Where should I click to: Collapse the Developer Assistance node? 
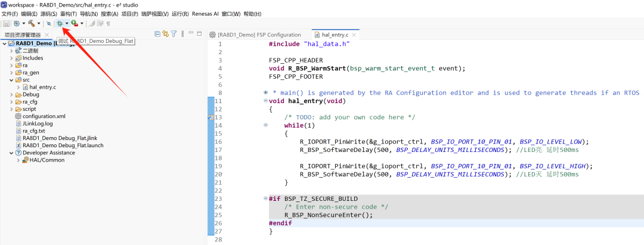[11, 153]
